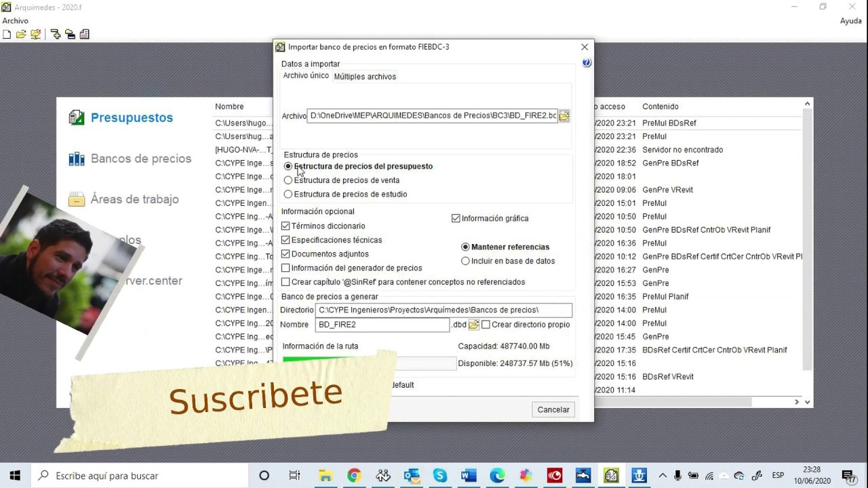Select Áreas de trabajo in sidebar

tap(135, 199)
